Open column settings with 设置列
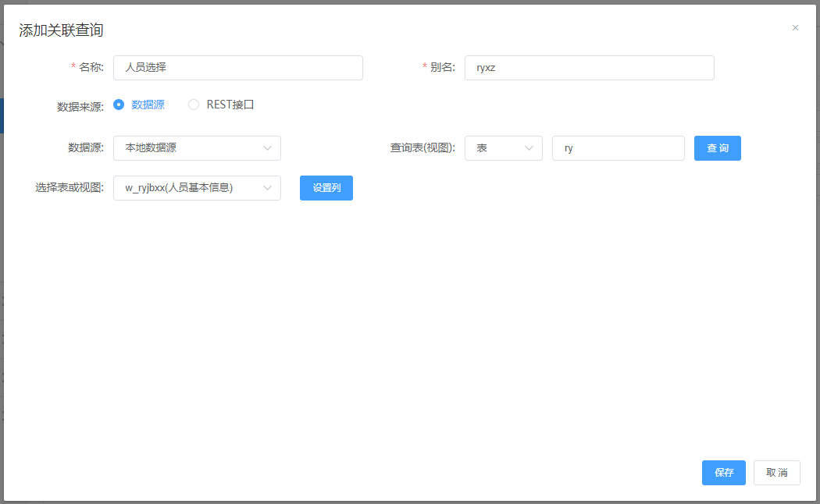This screenshot has width=820, height=504. point(326,188)
